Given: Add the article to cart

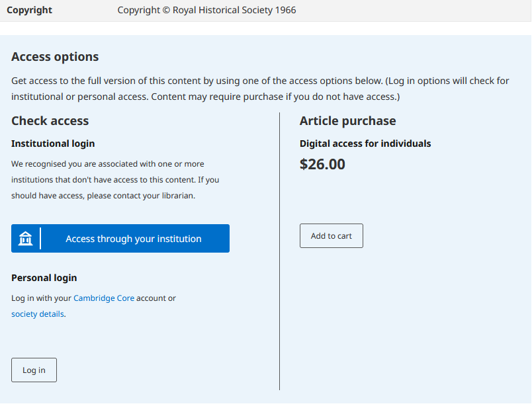Looking at the screenshot, I should (x=331, y=236).
